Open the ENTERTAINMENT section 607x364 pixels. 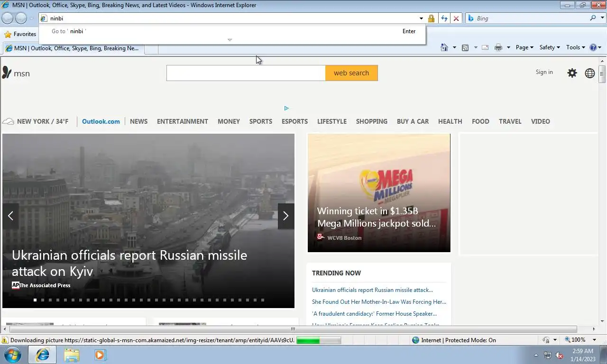pyautogui.click(x=183, y=121)
